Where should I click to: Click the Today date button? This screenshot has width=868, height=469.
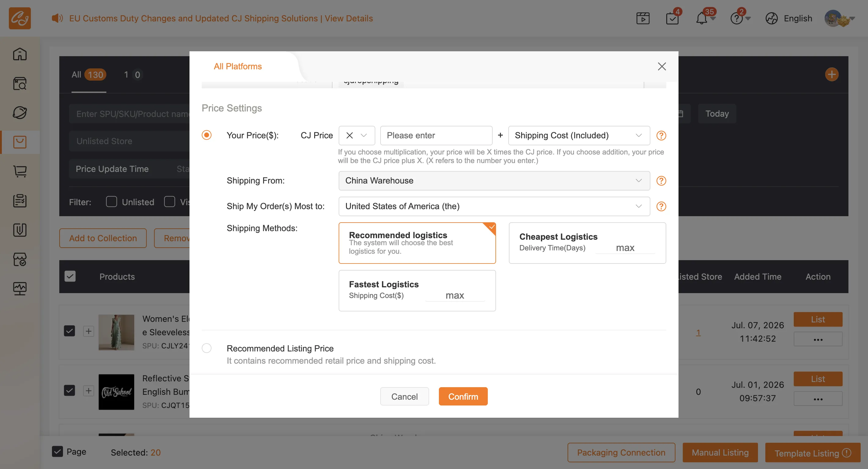tap(717, 114)
